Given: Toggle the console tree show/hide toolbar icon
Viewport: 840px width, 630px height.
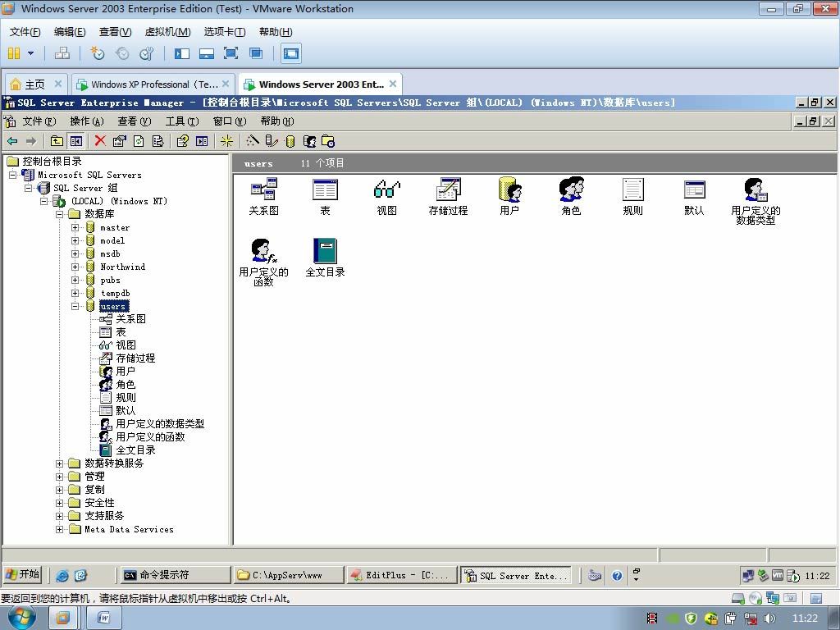Looking at the screenshot, I should pyautogui.click(x=76, y=141).
